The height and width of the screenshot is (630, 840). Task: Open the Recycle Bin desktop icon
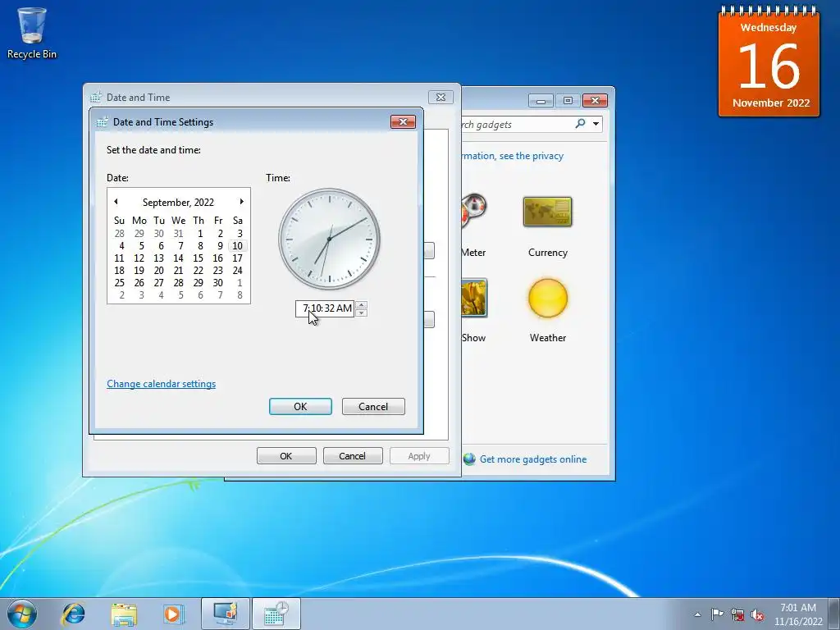coord(32,33)
